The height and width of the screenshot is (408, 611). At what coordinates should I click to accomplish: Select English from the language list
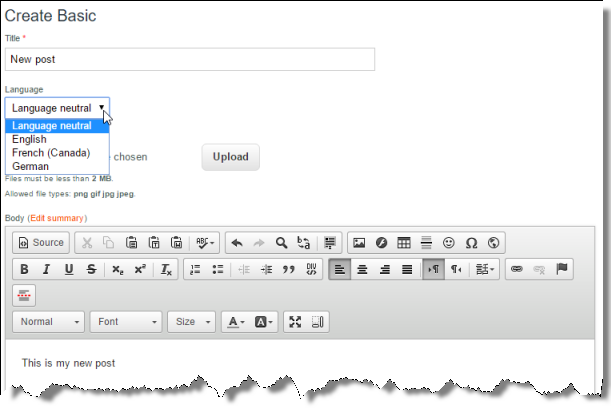tap(29, 140)
